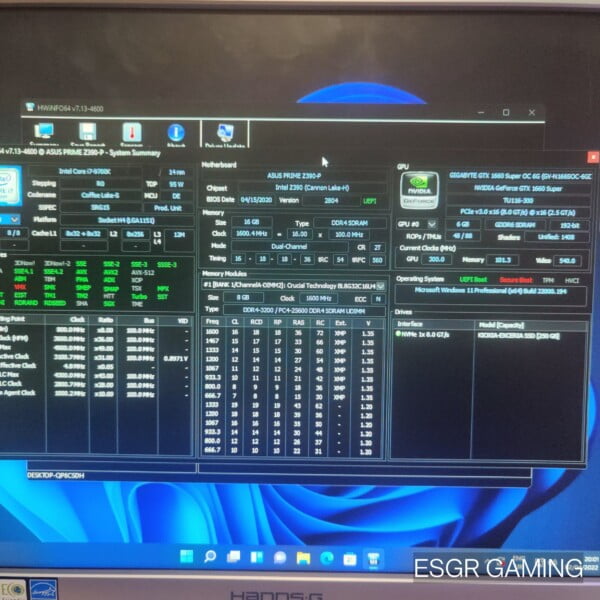Image resolution: width=600 pixels, height=600 pixels.
Task: Click the Prod. Unit field
Action: (168, 208)
